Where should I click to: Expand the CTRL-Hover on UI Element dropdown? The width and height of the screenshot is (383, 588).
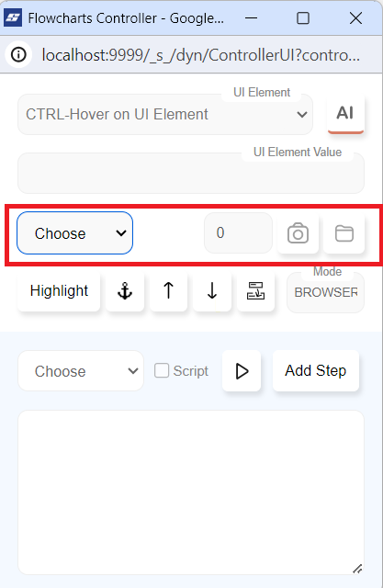click(165, 114)
